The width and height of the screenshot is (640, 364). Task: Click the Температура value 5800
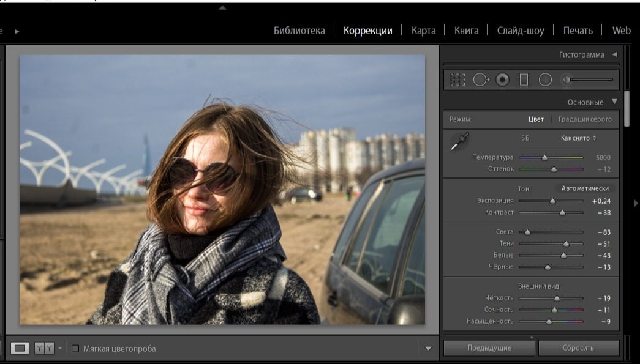(x=603, y=158)
